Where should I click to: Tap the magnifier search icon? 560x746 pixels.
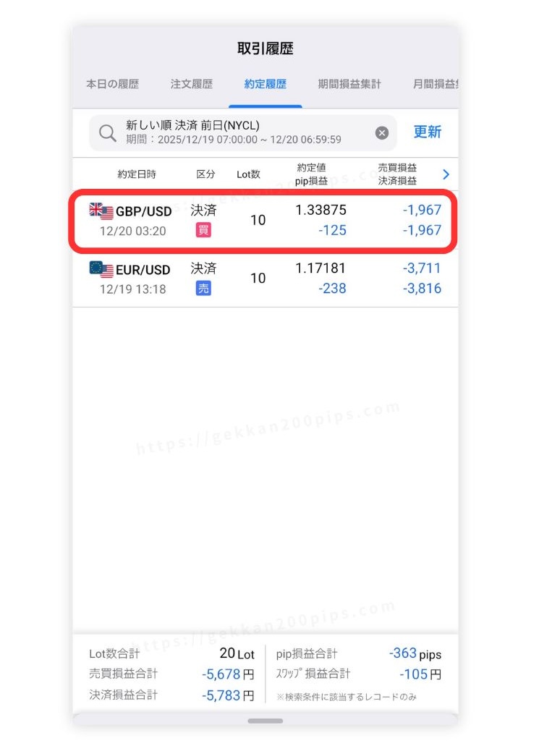click(x=108, y=132)
